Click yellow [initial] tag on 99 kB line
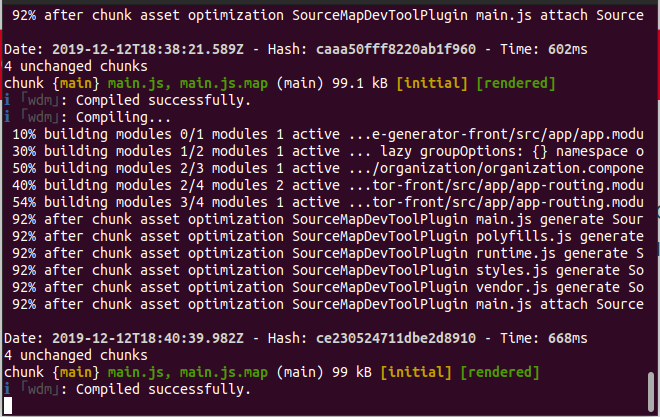This screenshot has width=660, height=417. tap(416, 372)
